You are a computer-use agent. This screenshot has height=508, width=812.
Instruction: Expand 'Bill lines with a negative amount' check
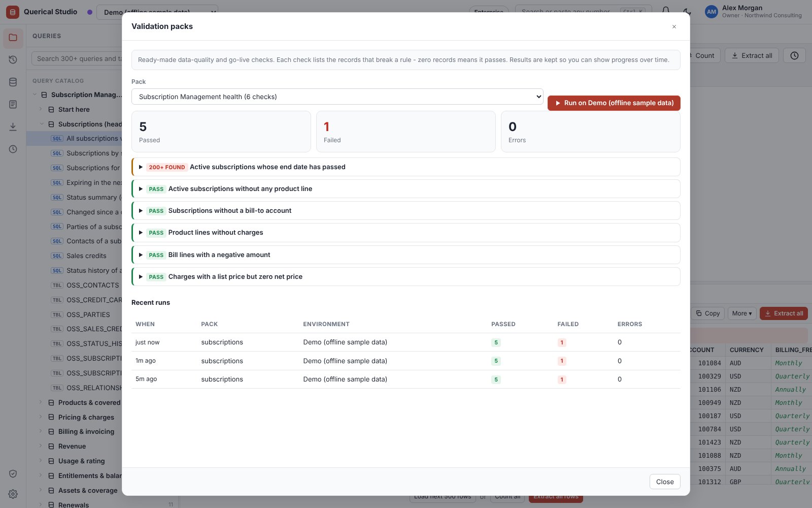click(406, 255)
